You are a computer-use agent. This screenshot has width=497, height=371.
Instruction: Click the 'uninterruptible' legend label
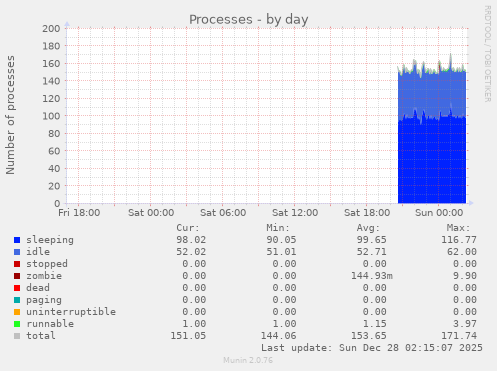pyautogui.click(x=71, y=312)
